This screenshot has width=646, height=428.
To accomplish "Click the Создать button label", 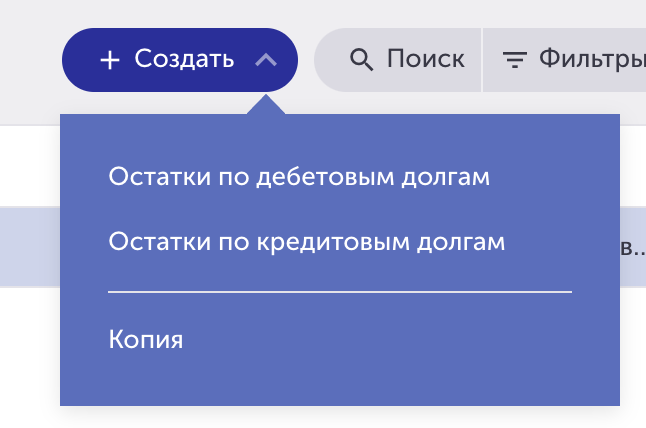I will [184, 59].
